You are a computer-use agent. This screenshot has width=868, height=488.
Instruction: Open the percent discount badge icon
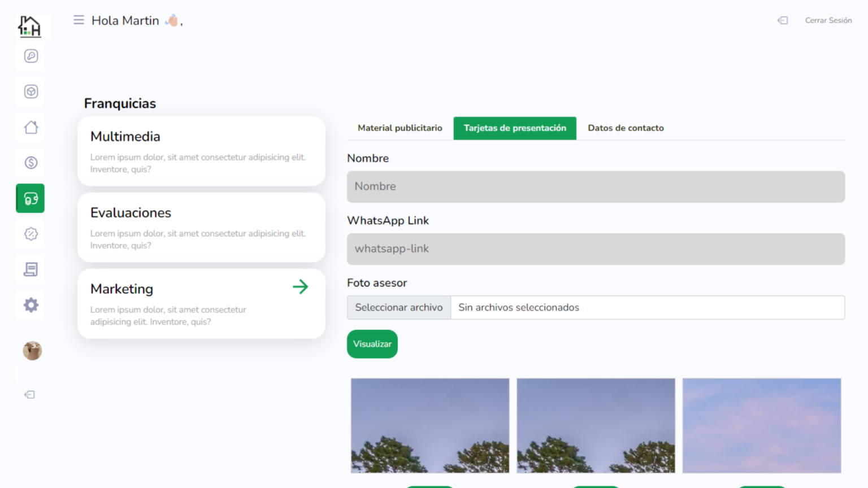31,234
